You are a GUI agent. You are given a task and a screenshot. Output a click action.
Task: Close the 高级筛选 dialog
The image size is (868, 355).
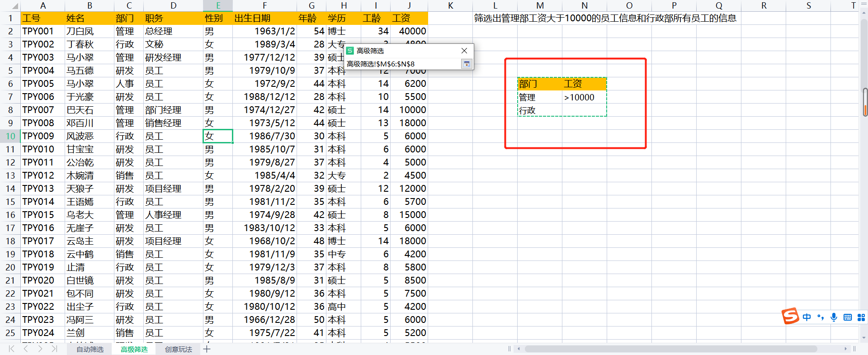pyautogui.click(x=464, y=51)
